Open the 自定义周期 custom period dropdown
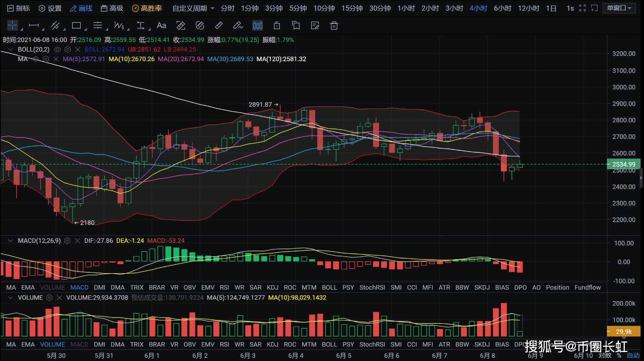Image resolution: width=644 pixels, height=361 pixels. click(193, 8)
